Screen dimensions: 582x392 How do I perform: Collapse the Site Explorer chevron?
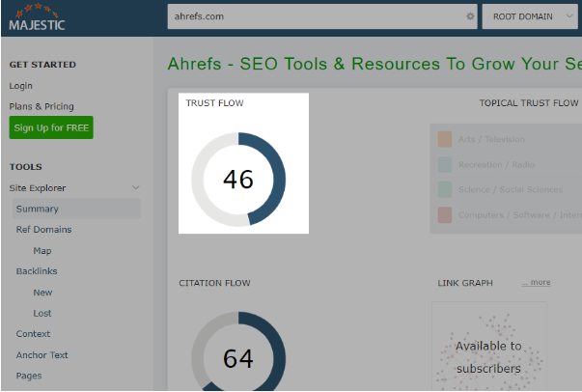pyautogui.click(x=136, y=188)
